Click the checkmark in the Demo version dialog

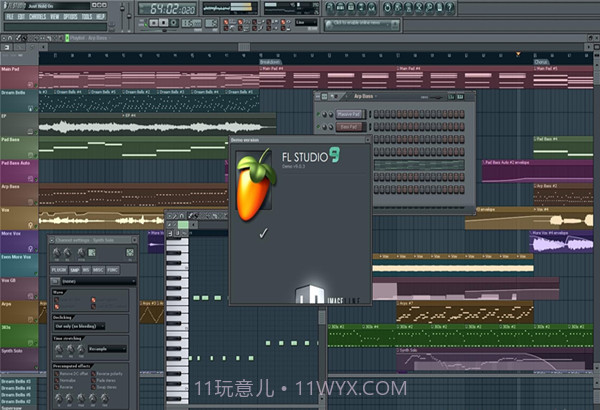tap(263, 233)
